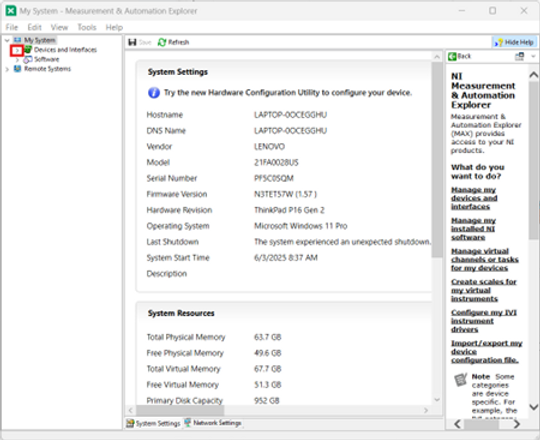Image resolution: width=540 pixels, height=440 pixels.
Task: Switch to the Network Settings tab
Action: (x=213, y=423)
